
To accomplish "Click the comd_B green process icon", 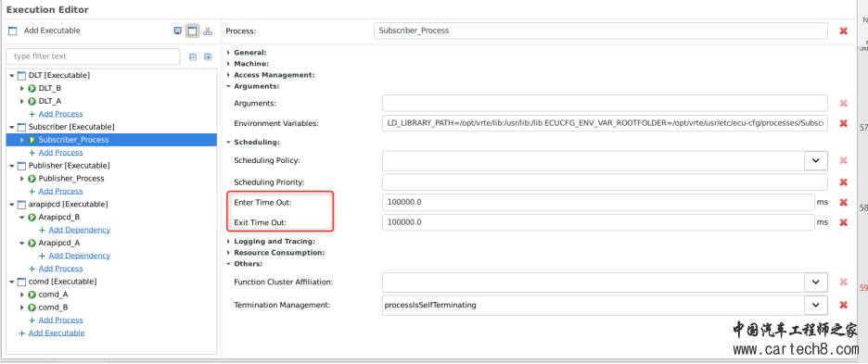I will (32, 307).
